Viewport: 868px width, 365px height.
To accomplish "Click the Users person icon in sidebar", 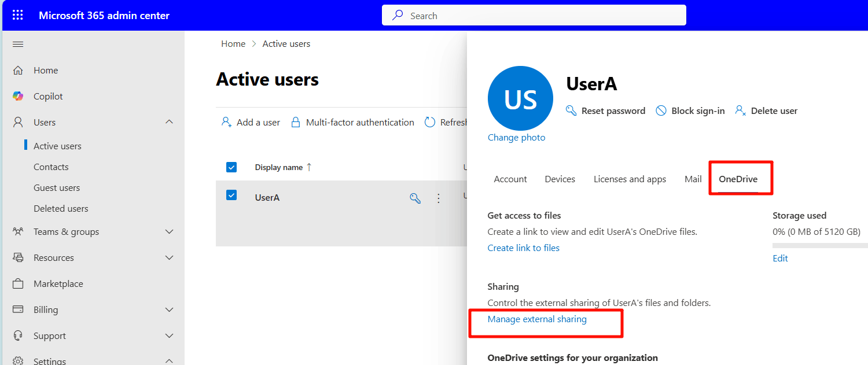I will pos(18,122).
